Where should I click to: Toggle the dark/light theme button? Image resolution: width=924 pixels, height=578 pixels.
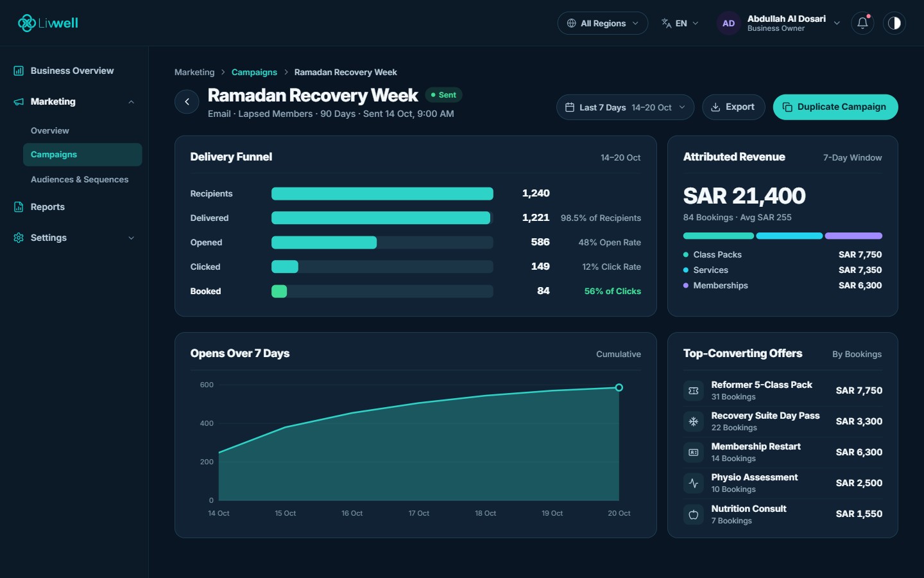(894, 23)
